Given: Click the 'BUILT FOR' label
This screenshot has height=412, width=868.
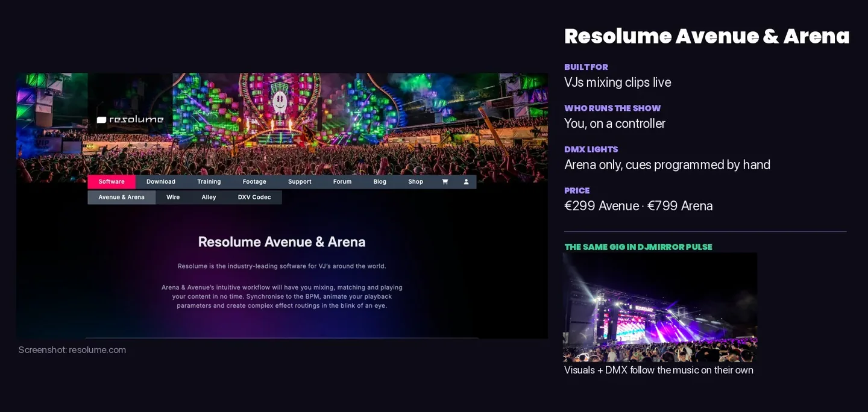Looking at the screenshot, I should tap(586, 67).
